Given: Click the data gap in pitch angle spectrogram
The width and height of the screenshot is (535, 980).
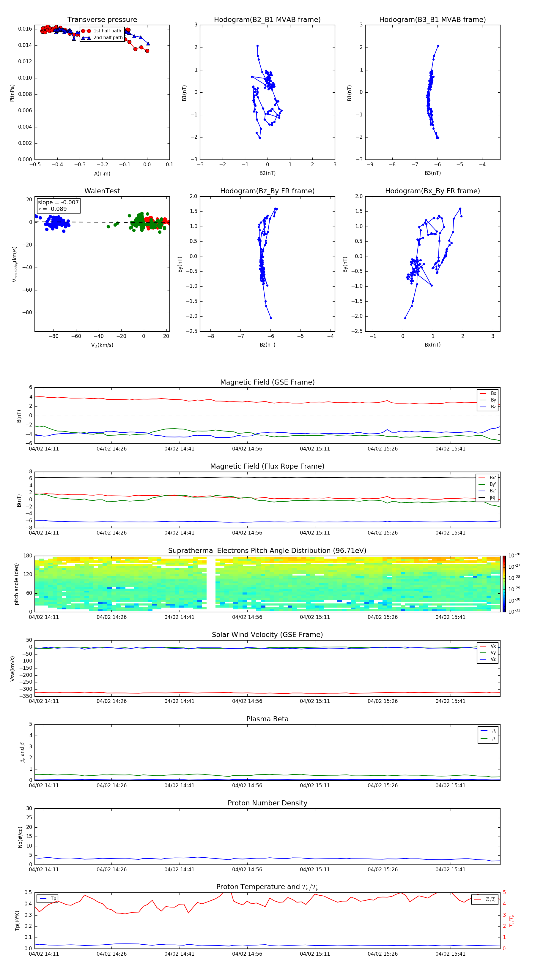Looking at the screenshot, I should (x=211, y=584).
